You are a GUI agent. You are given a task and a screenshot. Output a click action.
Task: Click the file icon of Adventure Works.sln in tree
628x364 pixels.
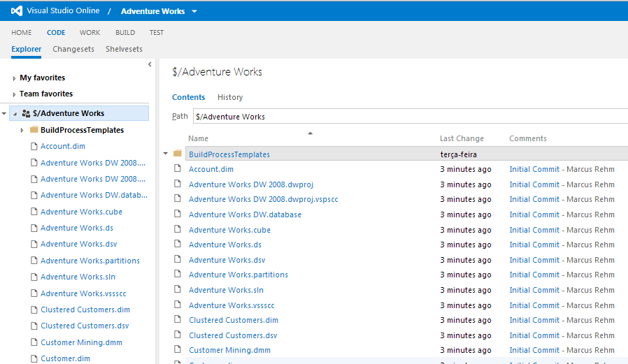34,277
